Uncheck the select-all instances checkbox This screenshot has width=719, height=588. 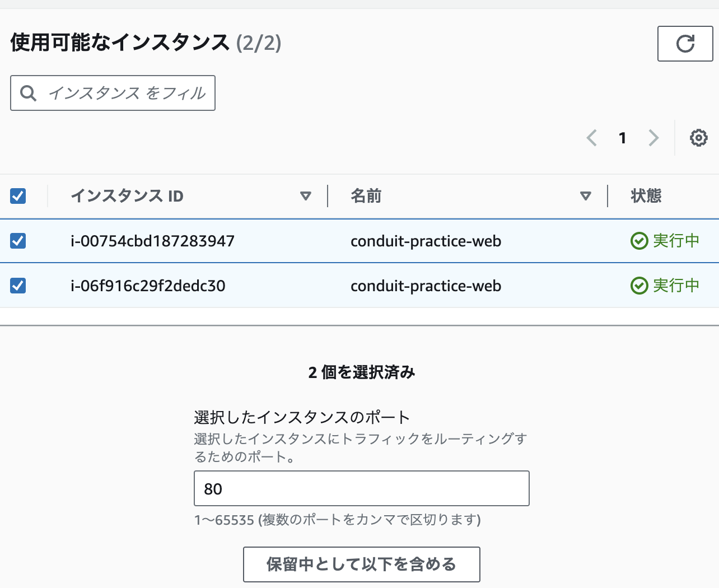[17, 196]
